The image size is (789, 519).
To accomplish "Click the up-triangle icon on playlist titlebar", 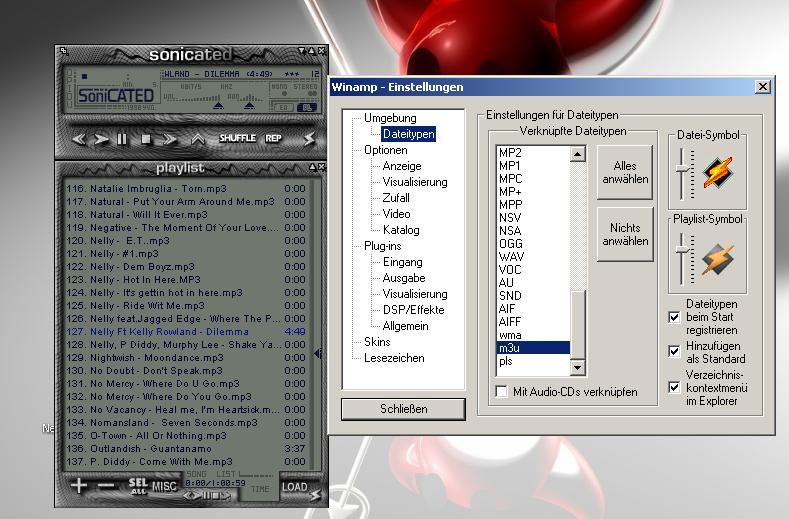I will coord(312,167).
